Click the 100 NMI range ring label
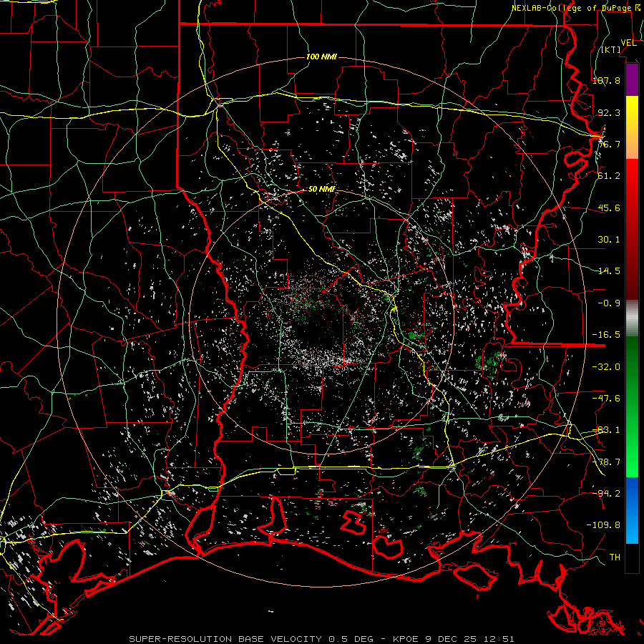 [321, 57]
